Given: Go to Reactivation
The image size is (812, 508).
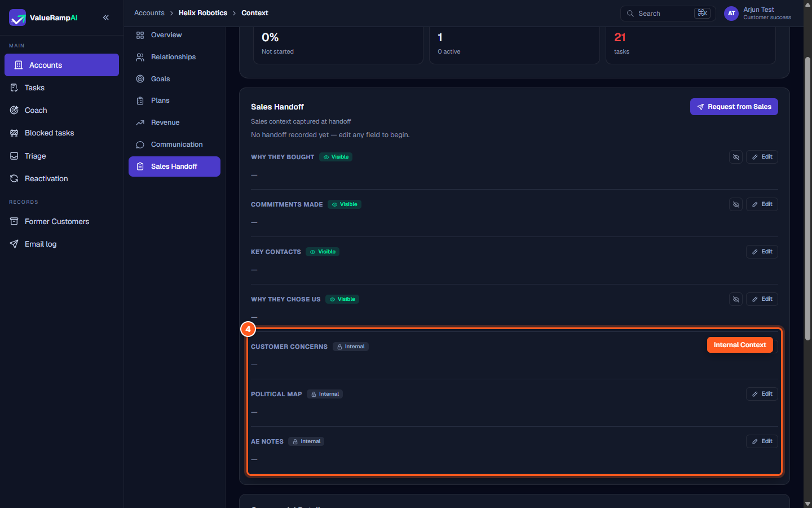Looking at the screenshot, I should click(61, 178).
